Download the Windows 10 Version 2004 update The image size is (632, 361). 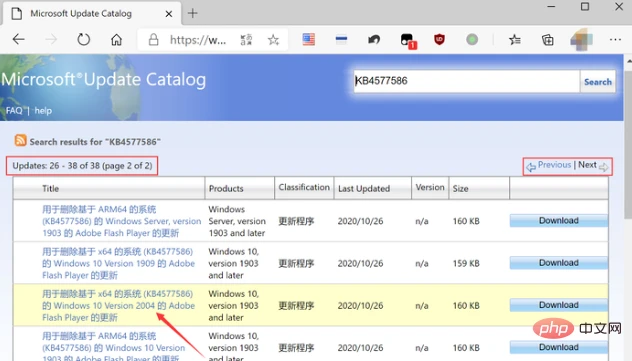[559, 305]
